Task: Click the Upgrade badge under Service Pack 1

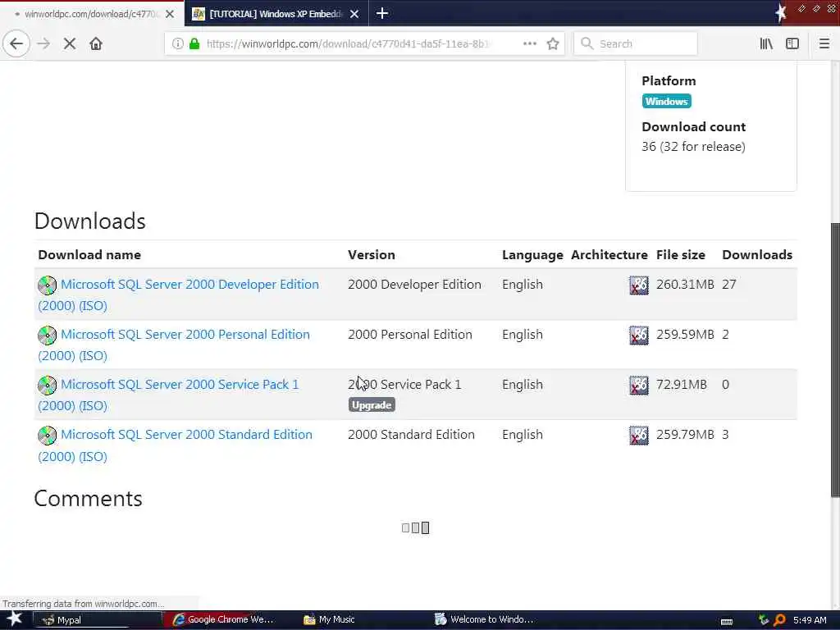Action: click(x=372, y=405)
